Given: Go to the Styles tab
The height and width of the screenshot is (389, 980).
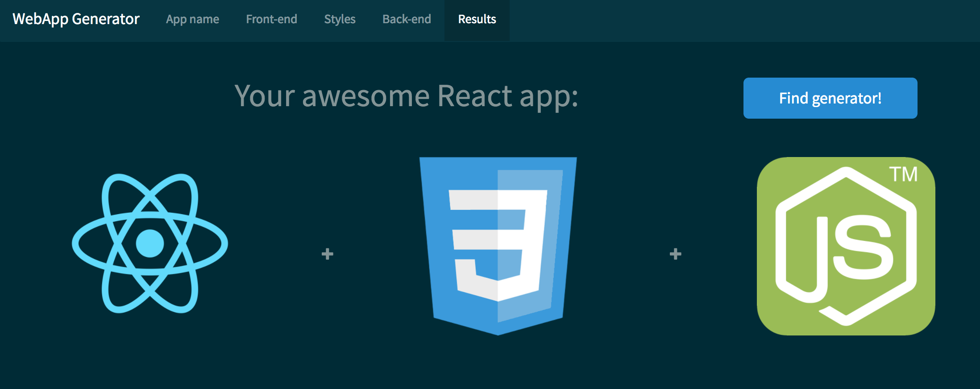Looking at the screenshot, I should pyautogui.click(x=340, y=20).
